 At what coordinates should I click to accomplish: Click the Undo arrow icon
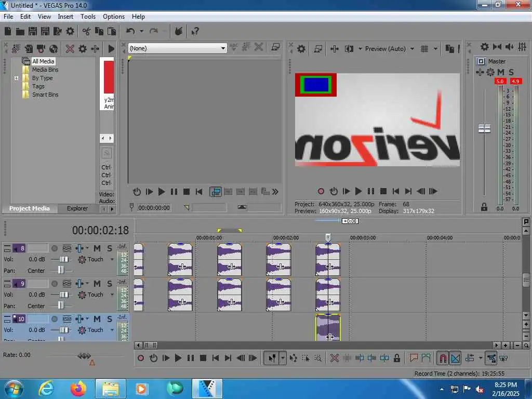[x=130, y=31]
